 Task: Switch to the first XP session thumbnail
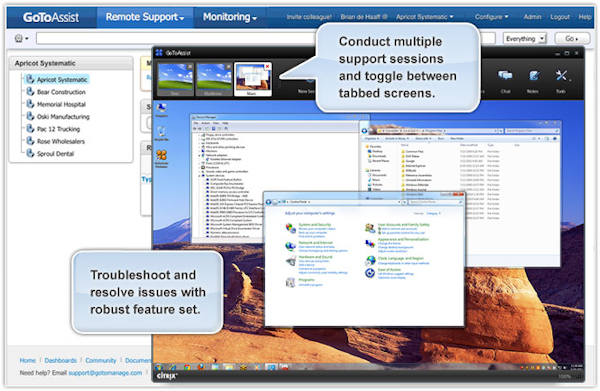[x=176, y=80]
